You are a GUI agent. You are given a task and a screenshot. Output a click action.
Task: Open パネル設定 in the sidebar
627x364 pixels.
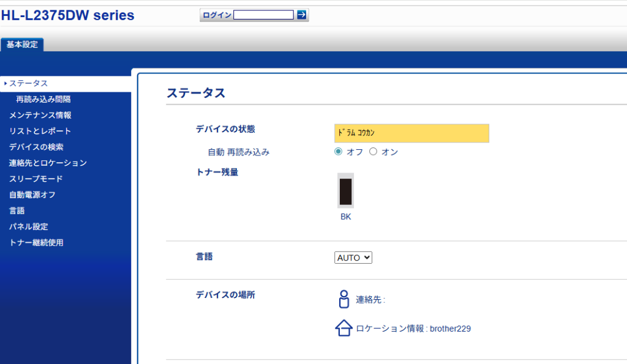tap(28, 226)
